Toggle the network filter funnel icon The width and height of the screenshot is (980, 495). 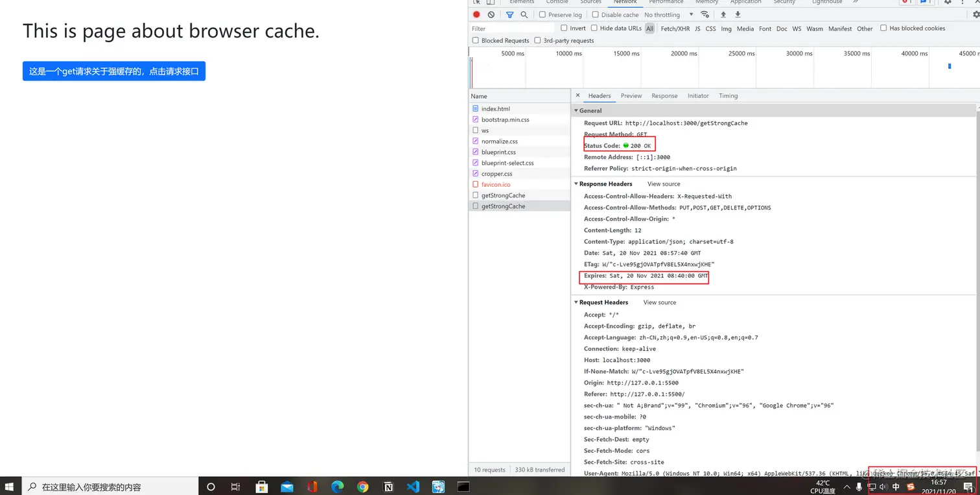click(x=510, y=14)
